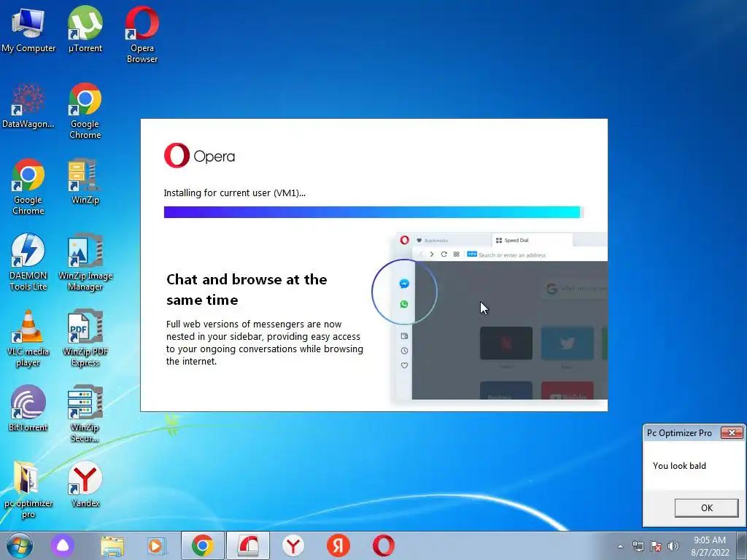Open Yandex Browser Y icon in taskbar
This screenshot has width=747, height=560.
(x=293, y=545)
